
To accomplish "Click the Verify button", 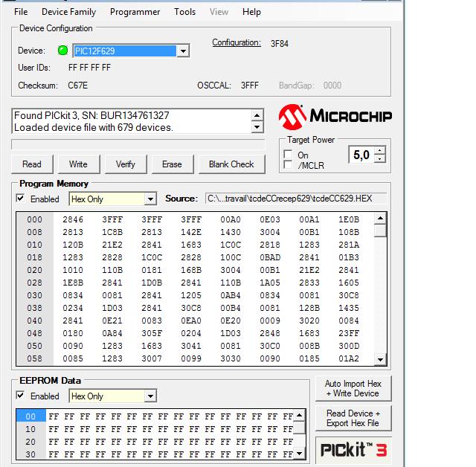I will 126,164.
